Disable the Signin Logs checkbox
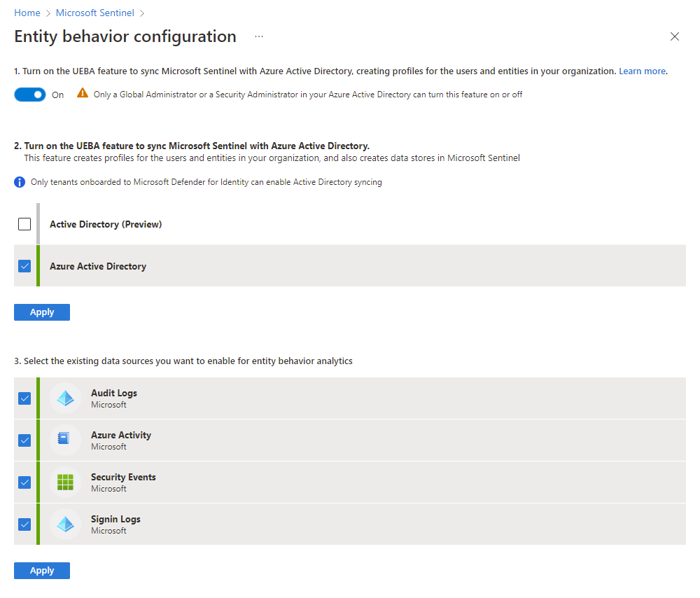The height and width of the screenshot is (598, 700). [24, 524]
